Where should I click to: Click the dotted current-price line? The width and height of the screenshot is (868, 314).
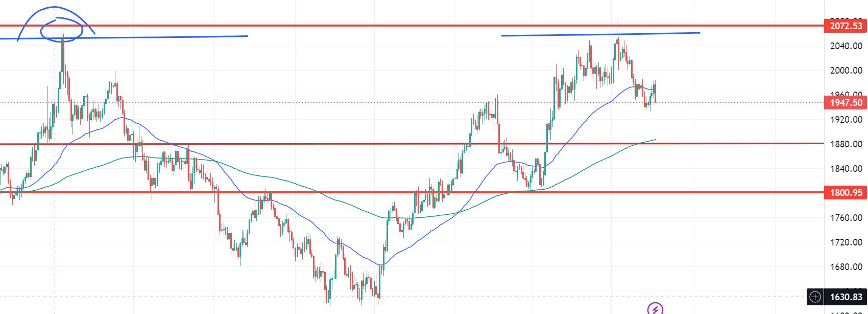pyautogui.click(x=306, y=103)
